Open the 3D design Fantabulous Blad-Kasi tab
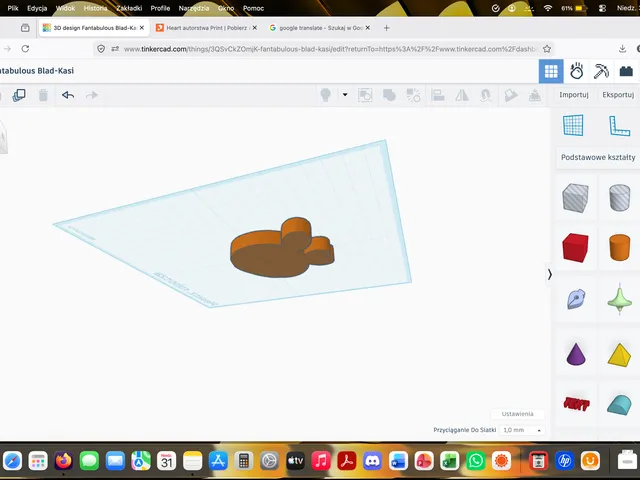 [93, 28]
